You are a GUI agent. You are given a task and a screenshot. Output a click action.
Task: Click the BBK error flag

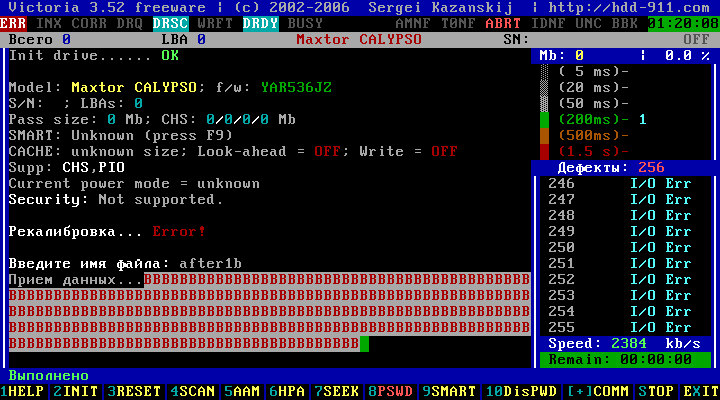(x=624, y=23)
